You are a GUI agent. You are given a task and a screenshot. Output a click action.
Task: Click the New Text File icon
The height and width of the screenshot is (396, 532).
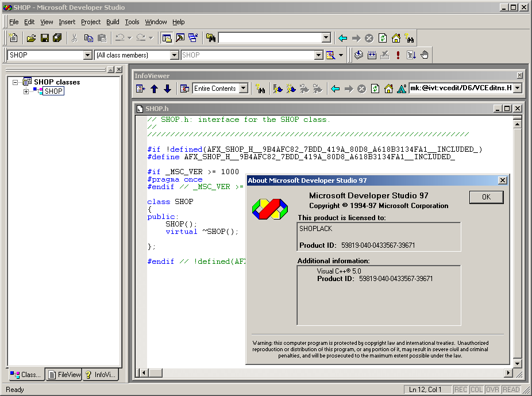click(14, 38)
